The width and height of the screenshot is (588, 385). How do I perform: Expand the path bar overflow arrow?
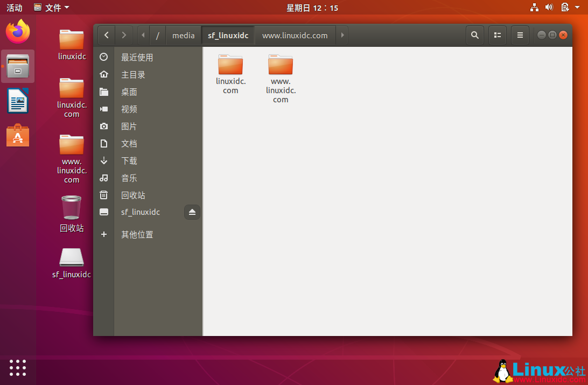point(342,34)
